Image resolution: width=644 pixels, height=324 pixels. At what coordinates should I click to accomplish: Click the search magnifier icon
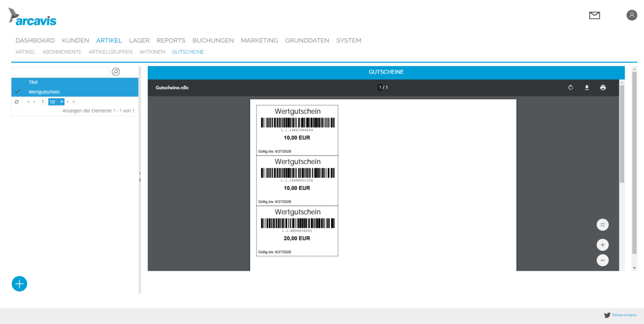116,72
